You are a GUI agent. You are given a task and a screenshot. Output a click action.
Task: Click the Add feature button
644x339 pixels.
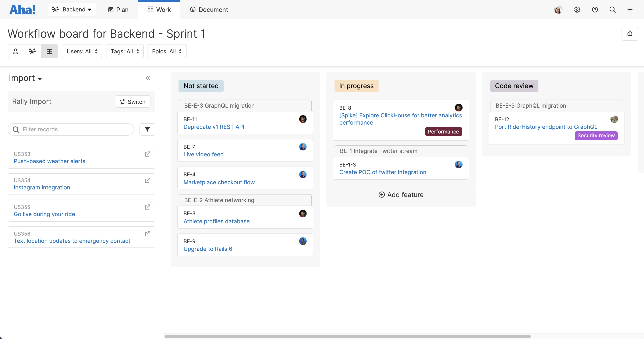point(401,195)
